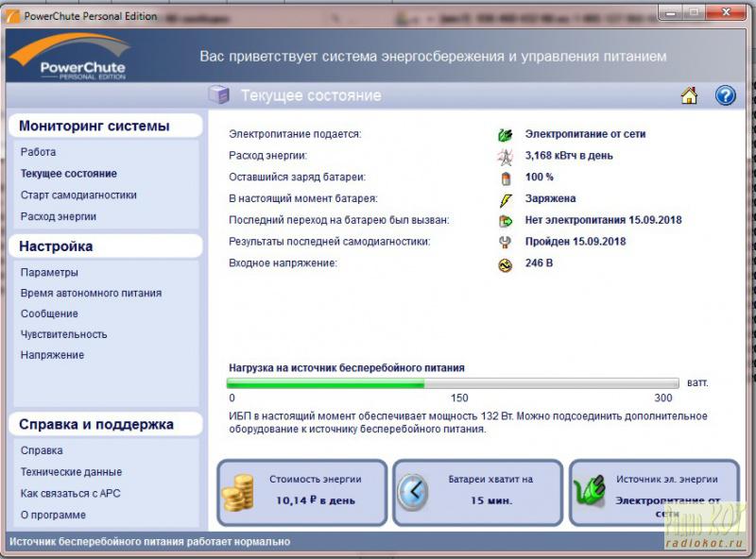Open Чувствительность settings
Image resolution: width=756 pixels, height=559 pixels.
(63, 334)
